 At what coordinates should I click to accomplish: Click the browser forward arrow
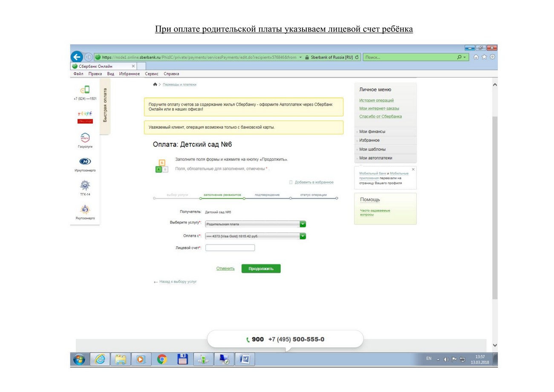tap(89, 57)
